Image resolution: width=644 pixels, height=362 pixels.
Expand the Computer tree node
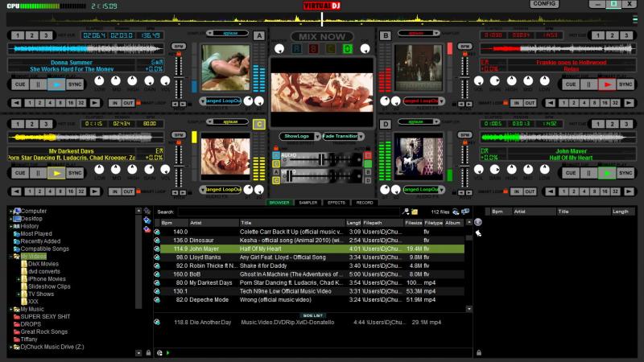[x=11, y=211]
